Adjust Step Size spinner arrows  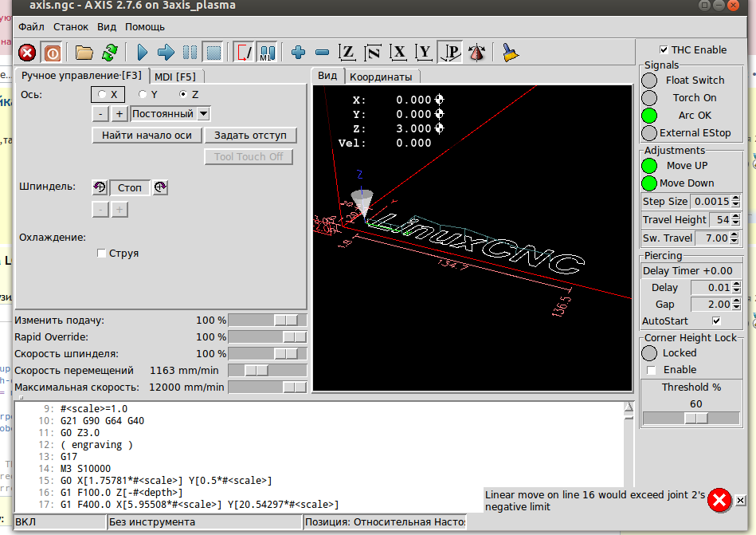tap(736, 201)
